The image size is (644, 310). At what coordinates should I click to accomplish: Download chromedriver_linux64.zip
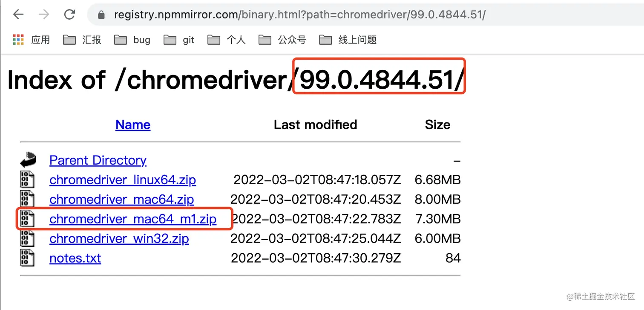pyautogui.click(x=123, y=180)
